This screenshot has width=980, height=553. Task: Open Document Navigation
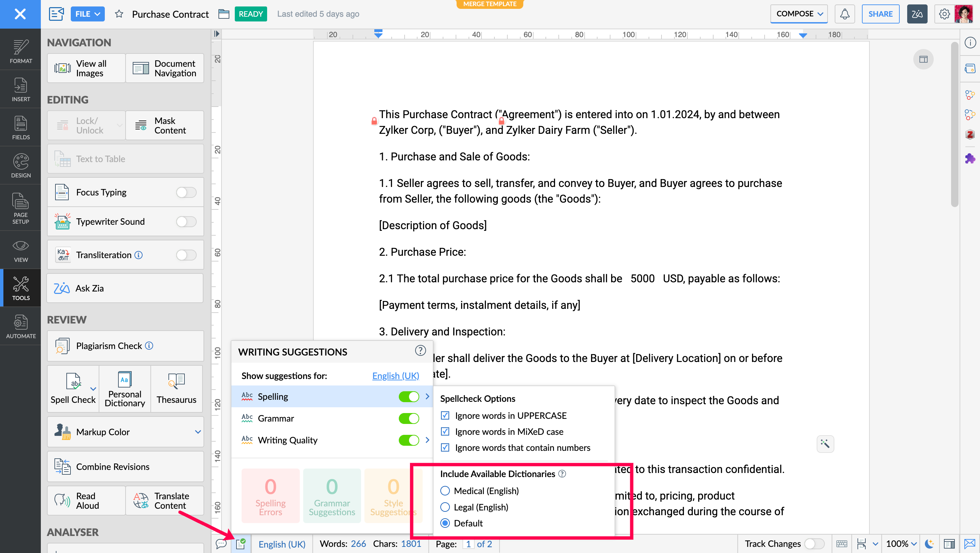point(165,68)
